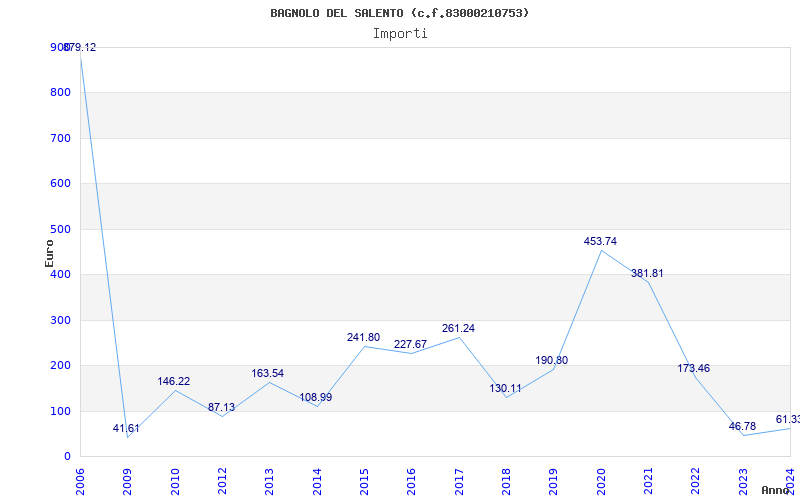This screenshot has width=800, height=500.
Task: Select the 87.13 data label
Action: 221,407
